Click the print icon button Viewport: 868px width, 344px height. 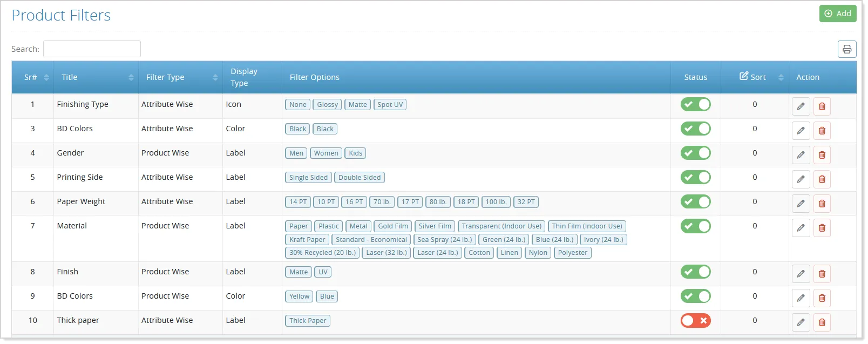[847, 49]
